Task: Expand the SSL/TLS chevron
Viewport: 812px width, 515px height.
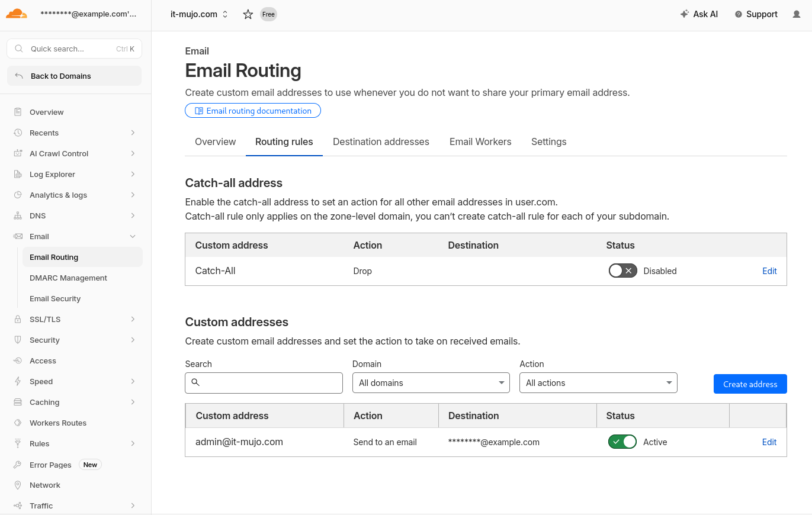Action: [133, 319]
